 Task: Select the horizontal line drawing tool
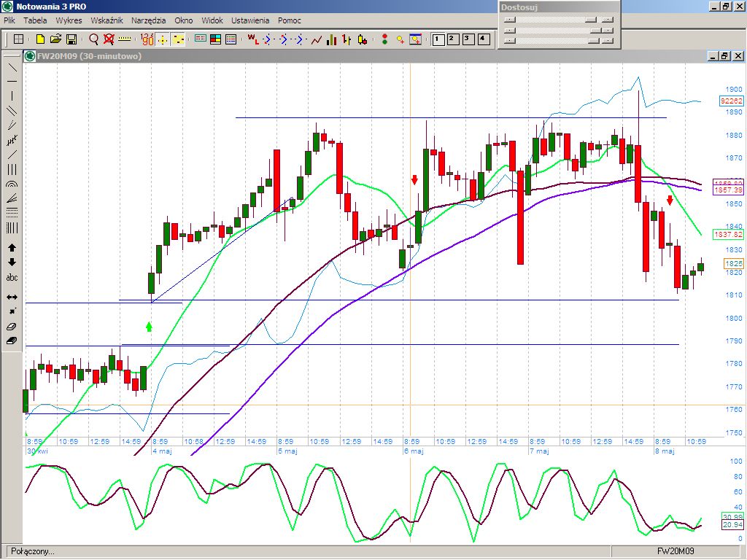(12, 81)
